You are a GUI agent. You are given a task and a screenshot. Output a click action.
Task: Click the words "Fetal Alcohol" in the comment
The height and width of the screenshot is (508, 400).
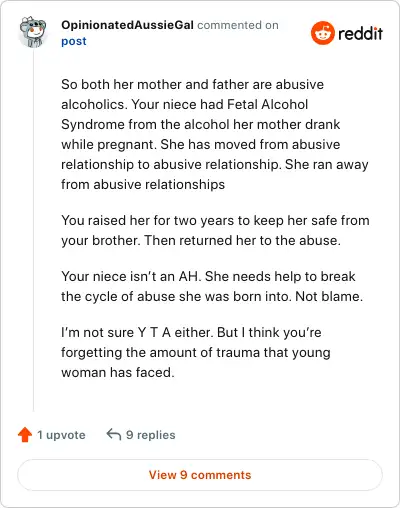point(267,104)
